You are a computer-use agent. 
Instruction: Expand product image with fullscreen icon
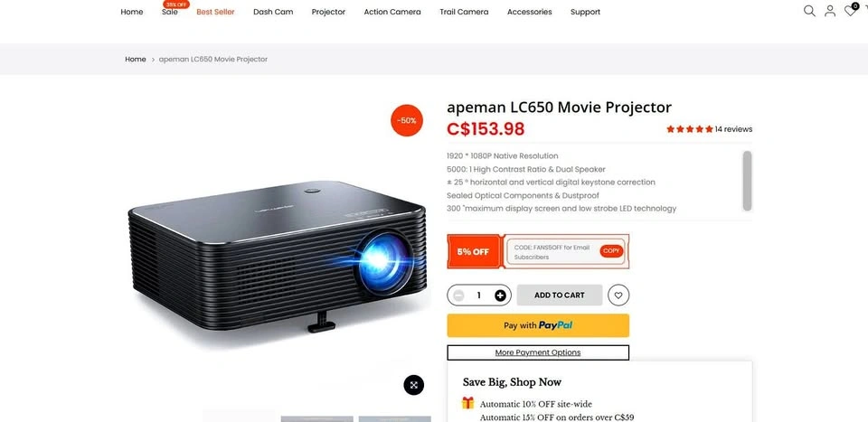pos(413,385)
